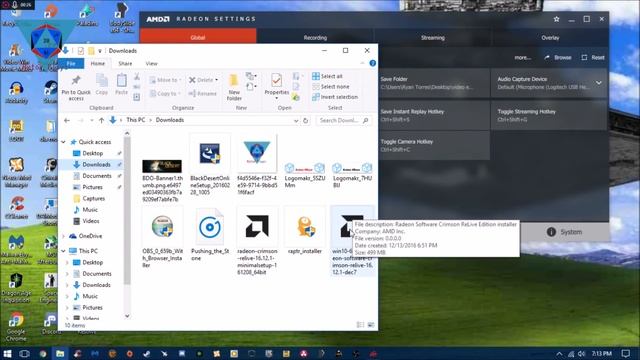
Task: Open the Home ribbon tab
Action: 98,64
